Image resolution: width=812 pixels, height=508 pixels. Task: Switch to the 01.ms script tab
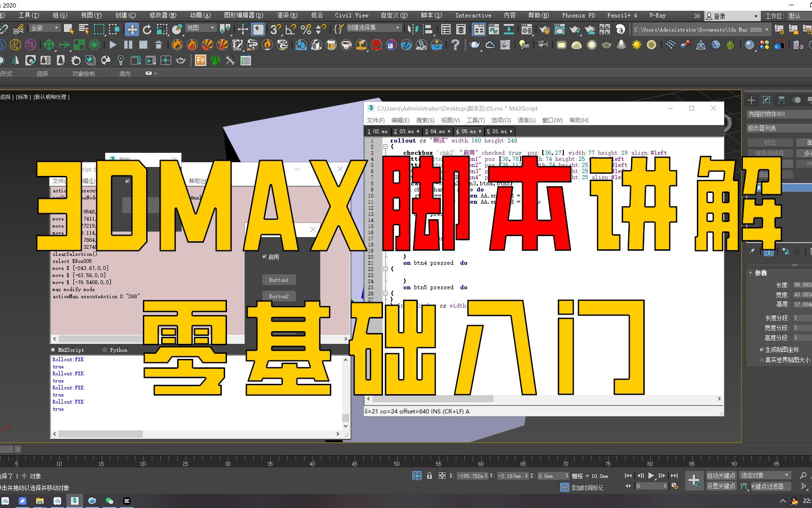(x=500, y=131)
